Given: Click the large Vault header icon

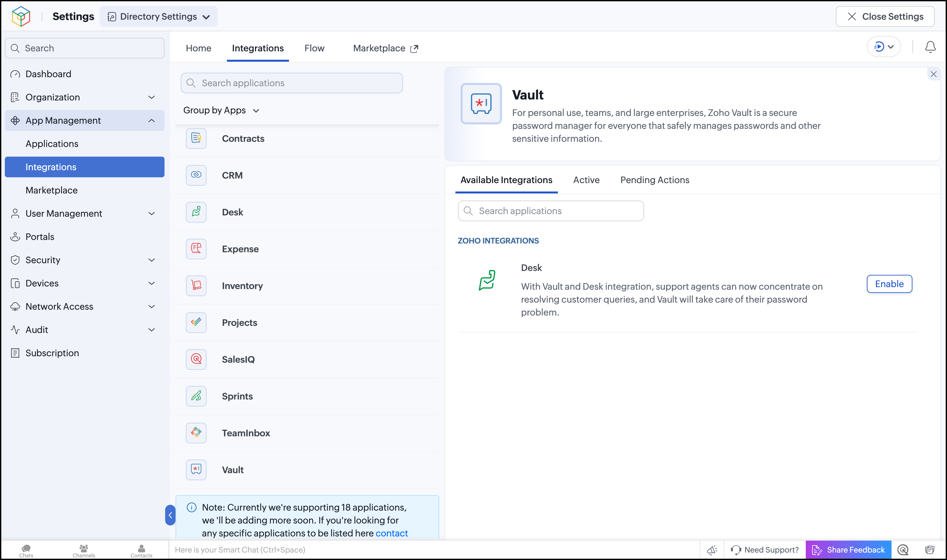Looking at the screenshot, I should pos(481,103).
